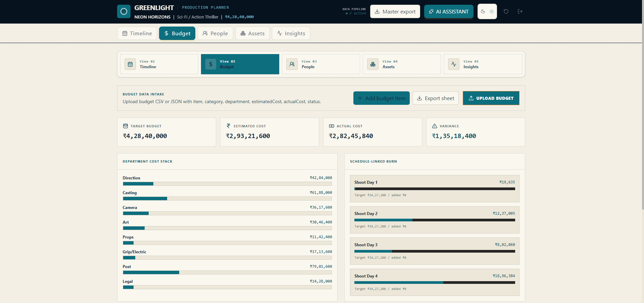The image size is (644, 303).
Task: Click the Estimated Cost value ₹2,93,21,600
Action: tap(248, 136)
